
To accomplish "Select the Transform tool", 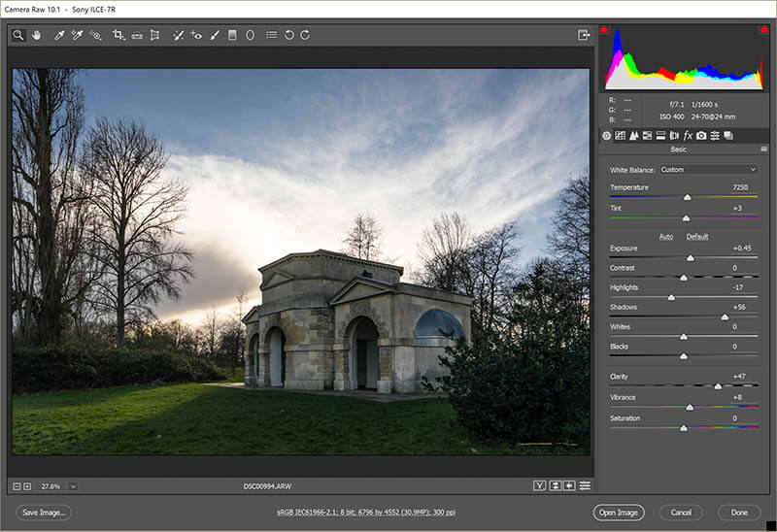I will [x=155, y=35].
